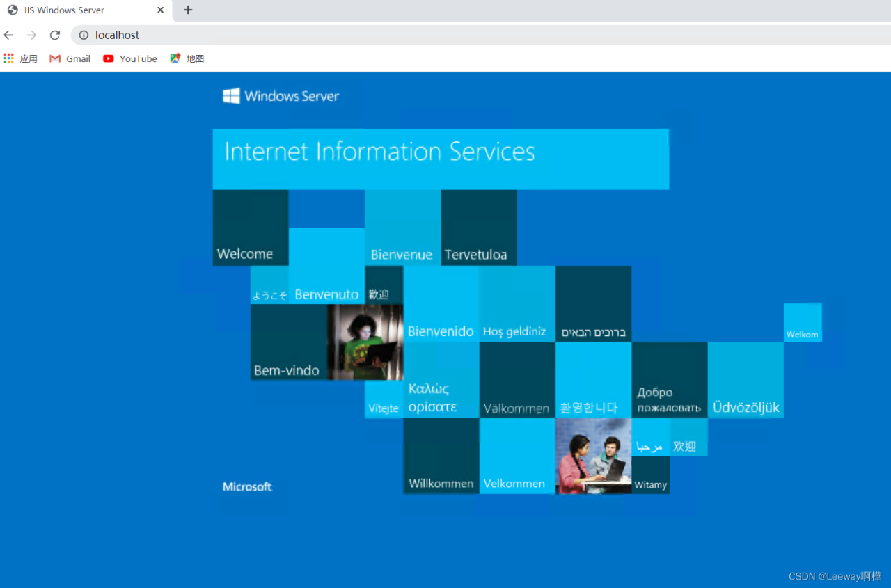
Task: Open the YouTube bookmark
Action: [x=130, y=58]
